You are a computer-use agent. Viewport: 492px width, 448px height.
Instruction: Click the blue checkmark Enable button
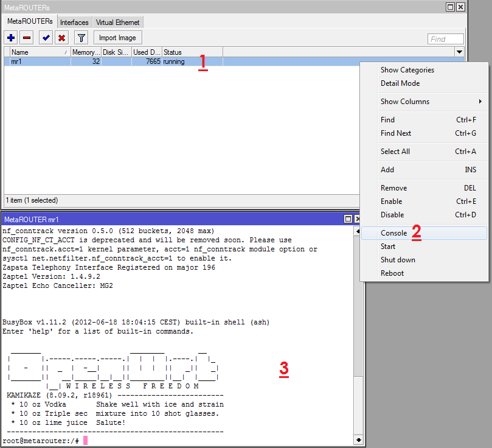coord(46,38)
